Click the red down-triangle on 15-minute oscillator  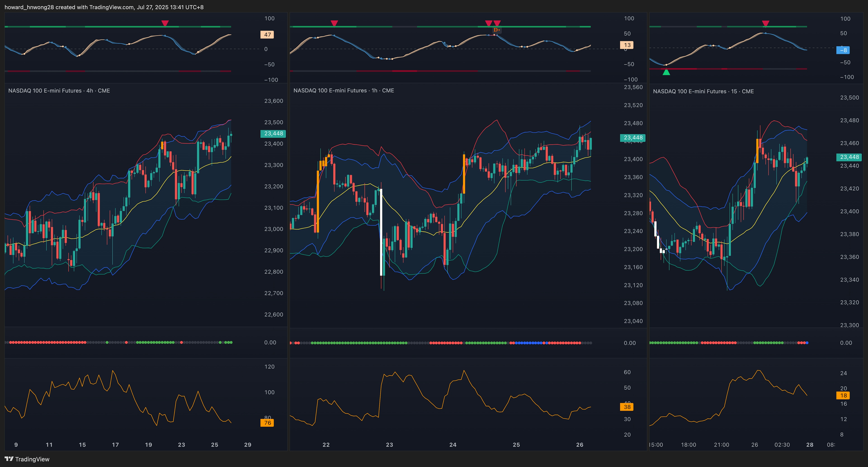point(766,23)
